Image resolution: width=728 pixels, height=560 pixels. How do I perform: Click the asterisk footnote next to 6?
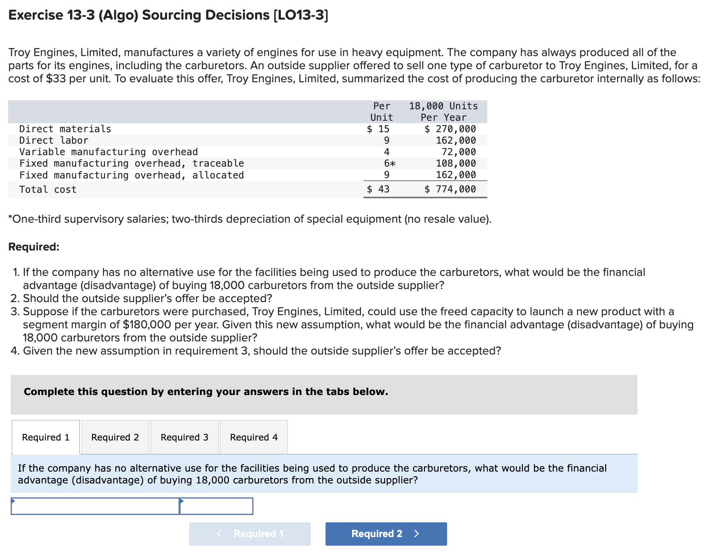click(x=393, y=163)
